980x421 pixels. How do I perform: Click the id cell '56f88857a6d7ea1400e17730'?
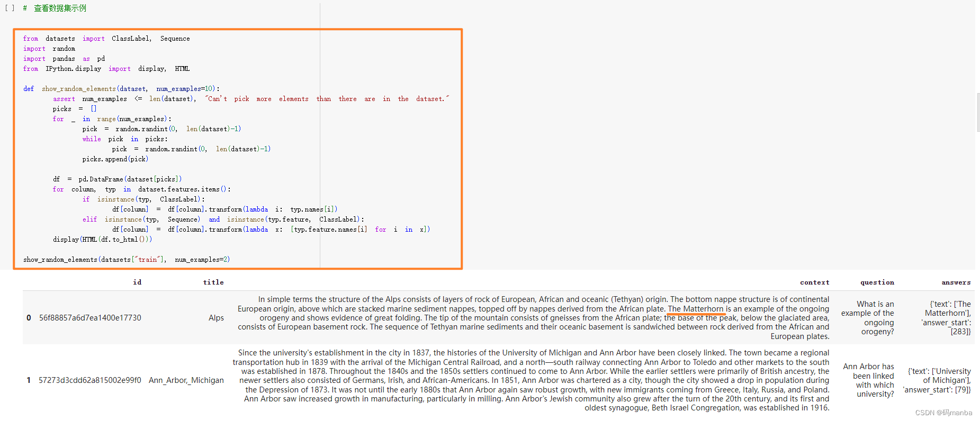pos(90,318)
